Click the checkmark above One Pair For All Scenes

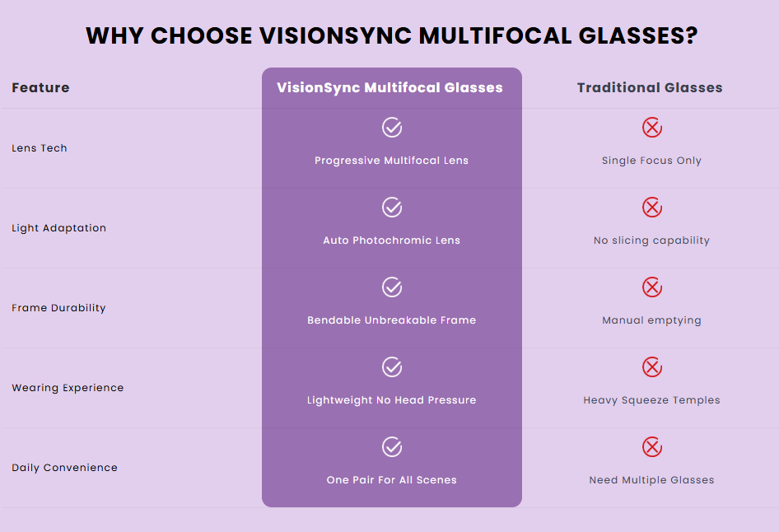392,447
